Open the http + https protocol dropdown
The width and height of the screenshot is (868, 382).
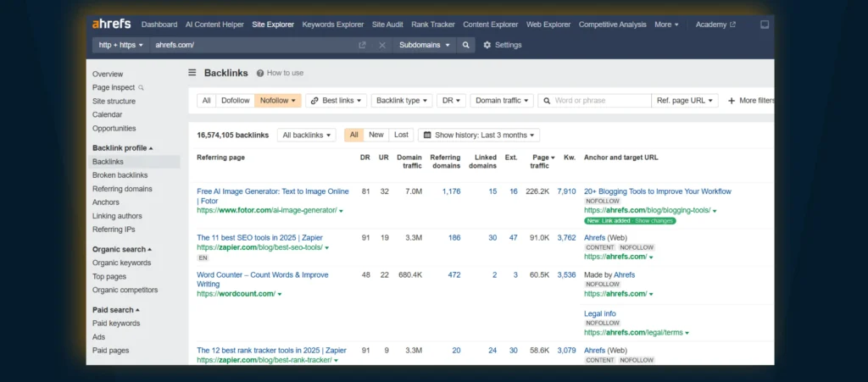coord(122,45)
